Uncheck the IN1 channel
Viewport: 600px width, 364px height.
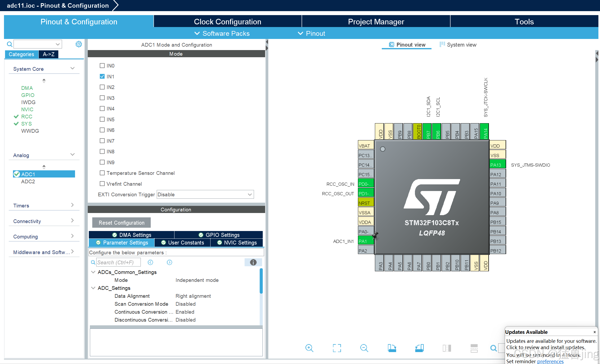tap(102, 76)
